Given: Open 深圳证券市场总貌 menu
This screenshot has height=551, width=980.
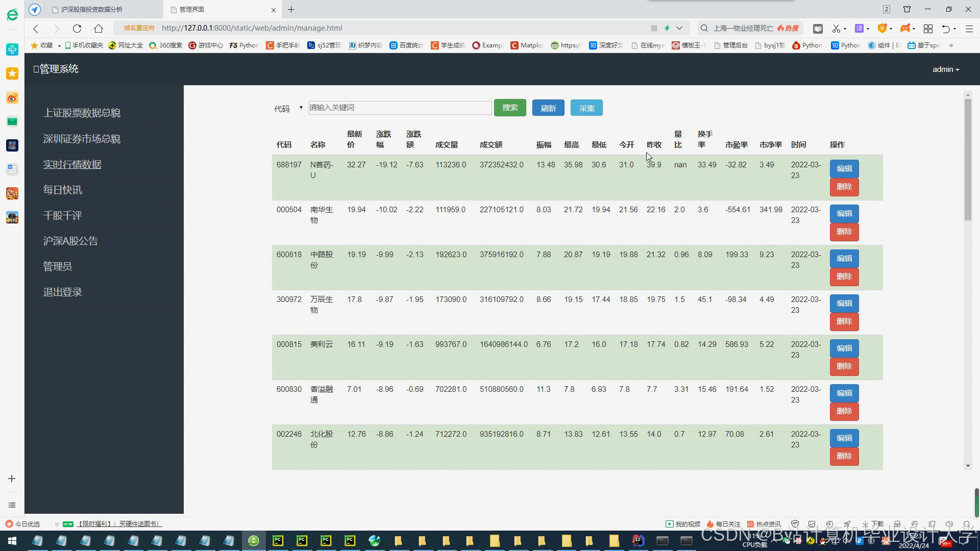Looking at the screenshot, I should point(82,139).
